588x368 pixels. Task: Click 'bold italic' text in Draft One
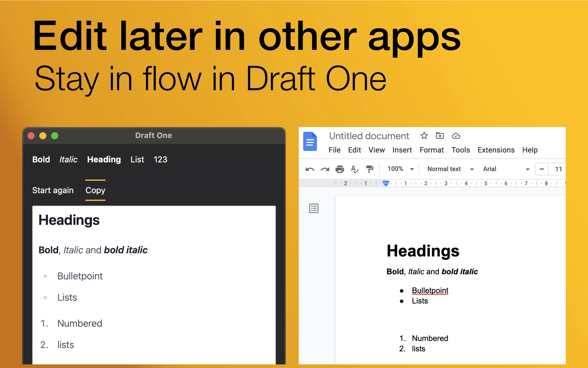126,250
